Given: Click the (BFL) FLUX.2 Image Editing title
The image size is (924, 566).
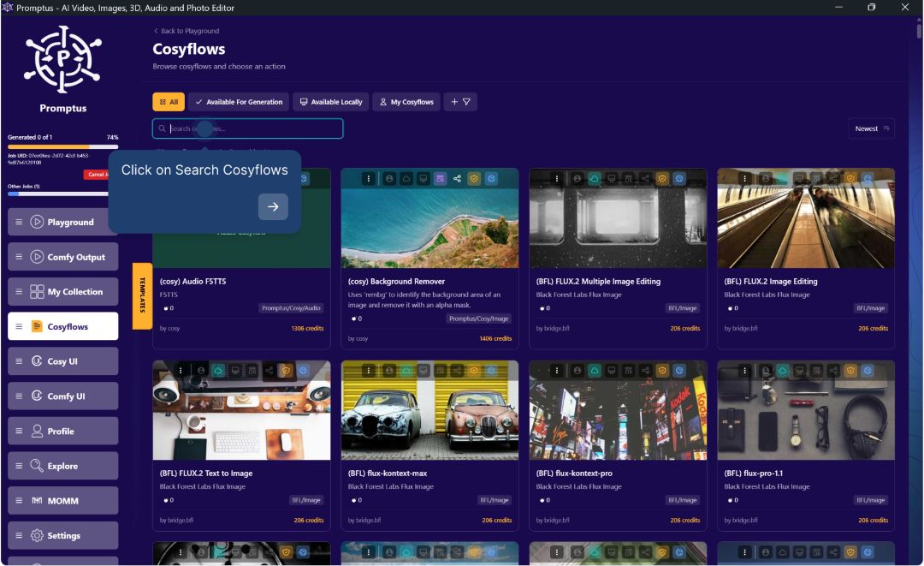Looking at the screenshot, I should tap(771, 281).
